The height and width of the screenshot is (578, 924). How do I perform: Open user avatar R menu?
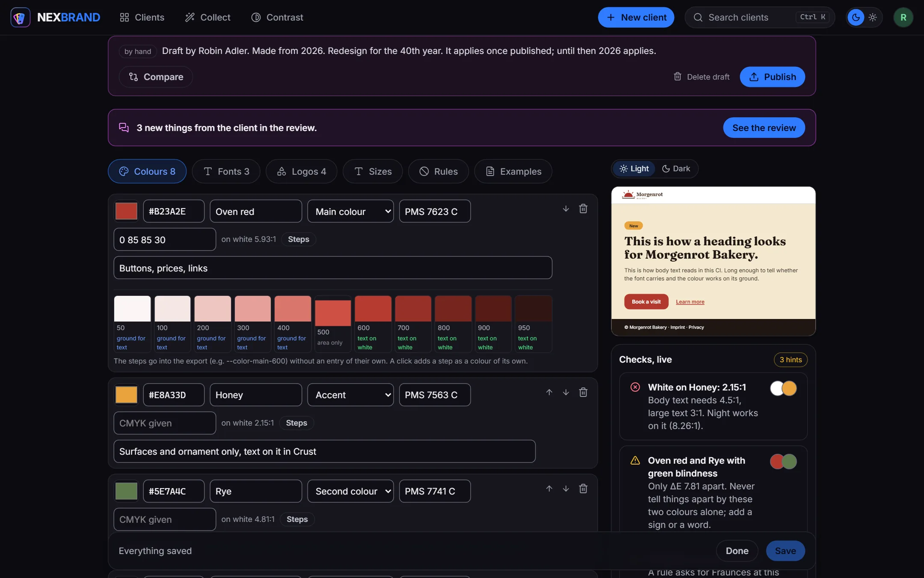(x=903, y=18)
